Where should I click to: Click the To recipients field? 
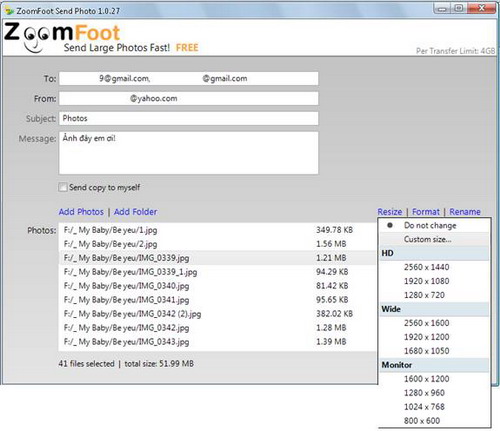point(189,79)
